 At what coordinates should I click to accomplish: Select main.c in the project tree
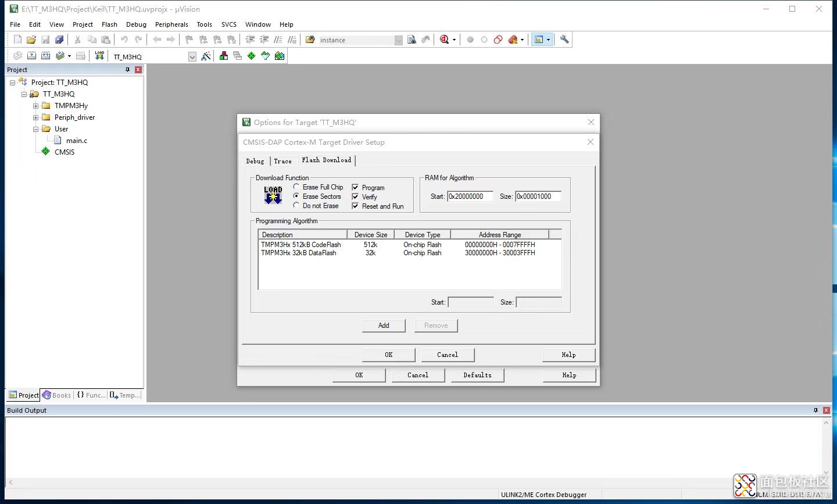pyautogui.click(x=76, y=141)
